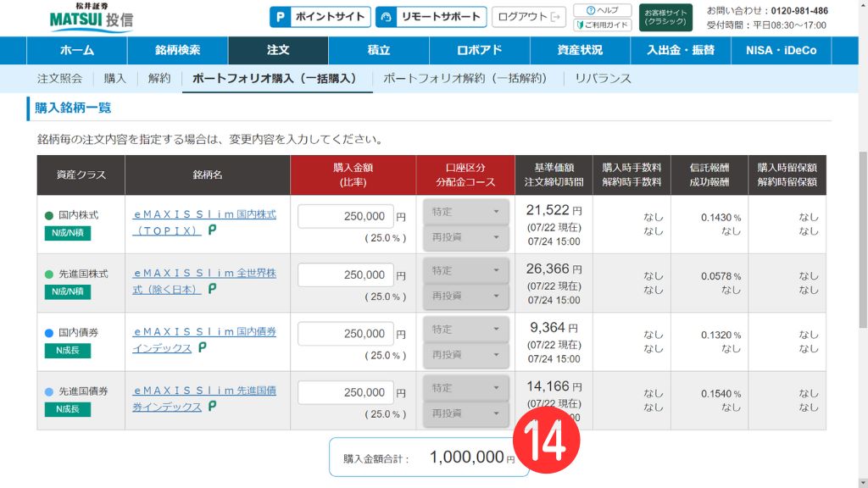Select the 注文 menu

[278, 50]
